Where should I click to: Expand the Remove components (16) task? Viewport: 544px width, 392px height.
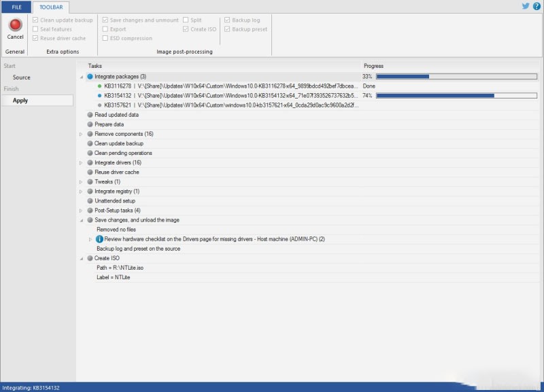81,135
